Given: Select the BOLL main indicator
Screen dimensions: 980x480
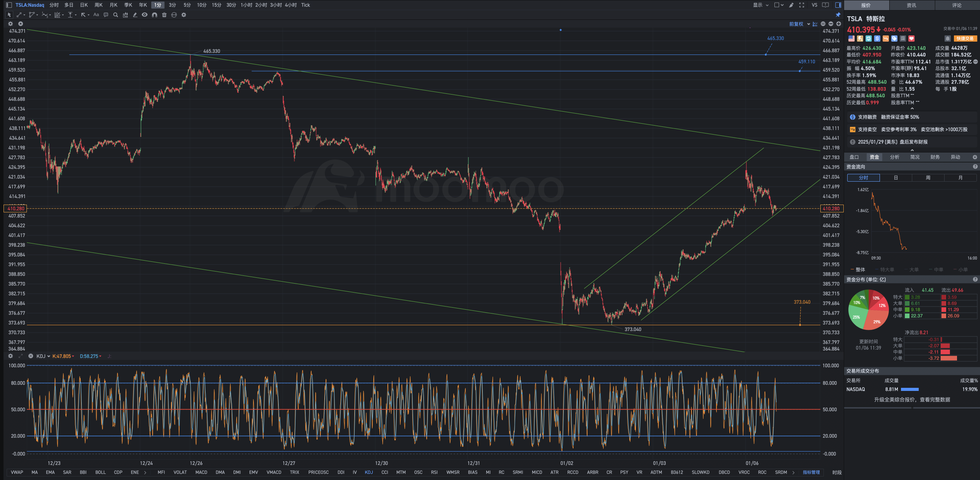Looking at the screenshot, I should tap(100, 472).
